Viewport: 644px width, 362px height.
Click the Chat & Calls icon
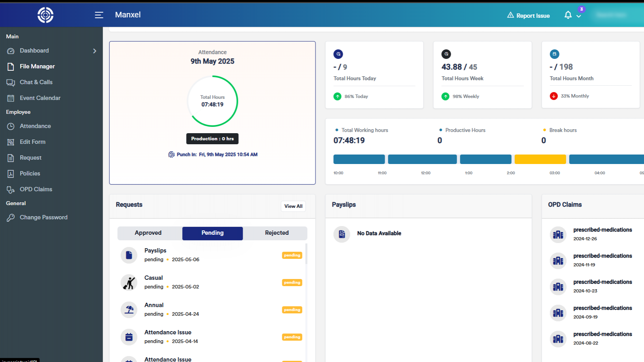[x=11, y=83]
